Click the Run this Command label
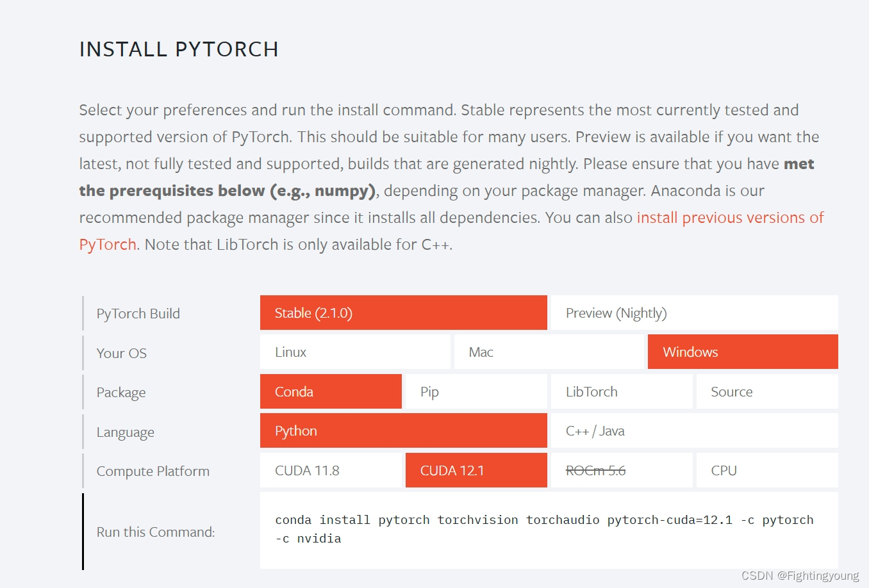869x588 pixels. (x=155, y=532)
